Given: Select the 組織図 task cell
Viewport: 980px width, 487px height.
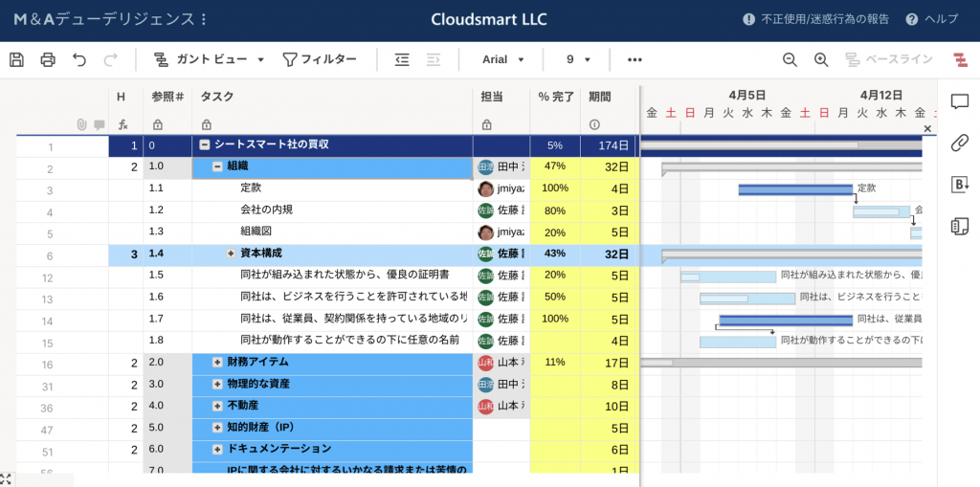Looking at the screenshot, I should click(332, 232).
